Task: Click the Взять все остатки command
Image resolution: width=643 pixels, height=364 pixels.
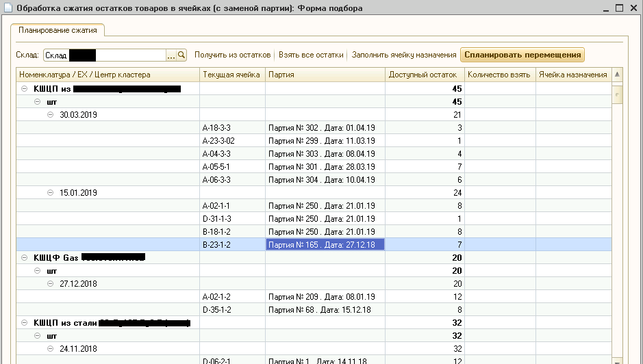Action: [310, 55]
